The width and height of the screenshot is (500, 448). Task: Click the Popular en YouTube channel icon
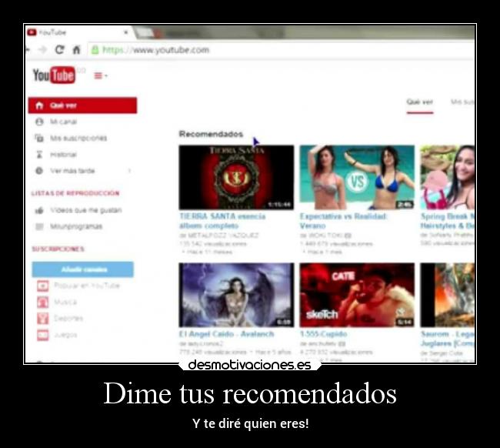43,286
